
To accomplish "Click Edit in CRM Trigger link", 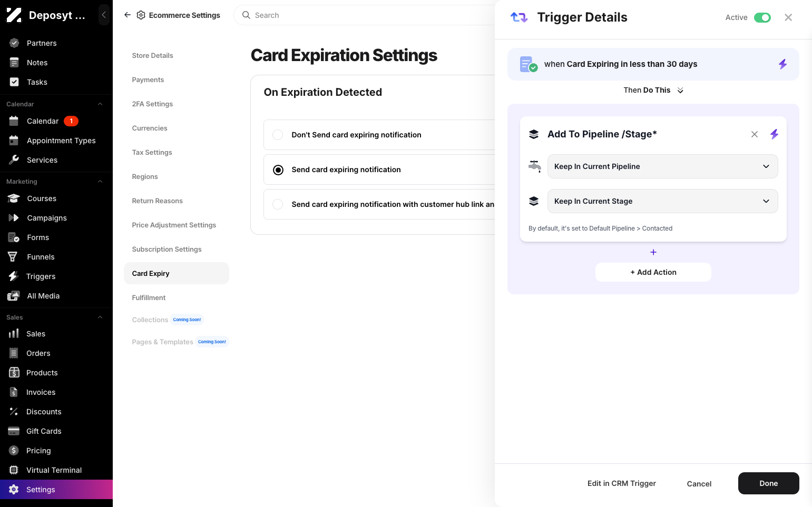I will click(622, 483).
